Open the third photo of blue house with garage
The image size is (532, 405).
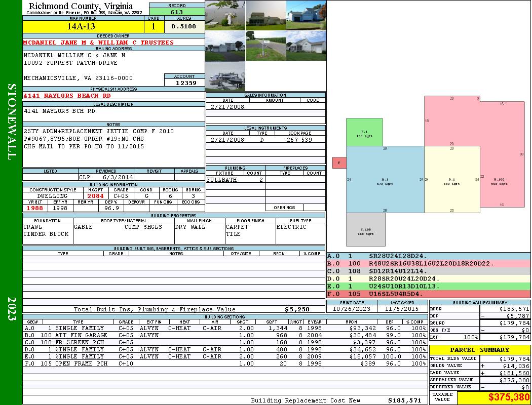[306, 15]
